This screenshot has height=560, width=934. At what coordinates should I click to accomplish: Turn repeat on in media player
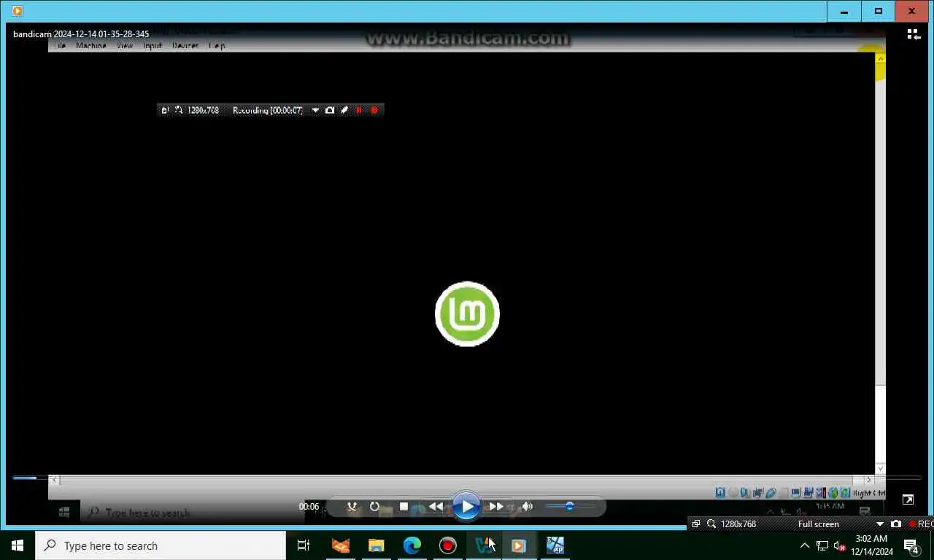[374, 507]
